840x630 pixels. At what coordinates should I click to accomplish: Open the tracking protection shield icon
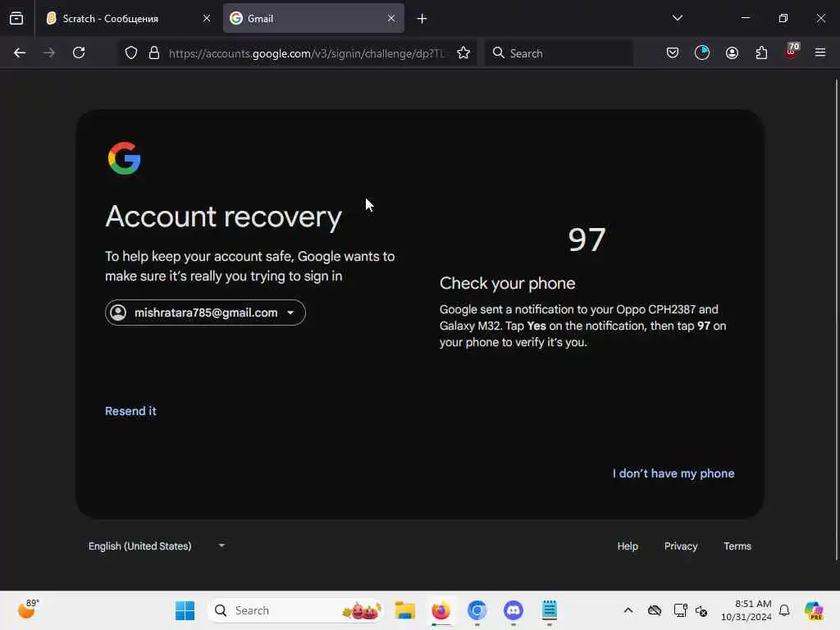[131, 52]
